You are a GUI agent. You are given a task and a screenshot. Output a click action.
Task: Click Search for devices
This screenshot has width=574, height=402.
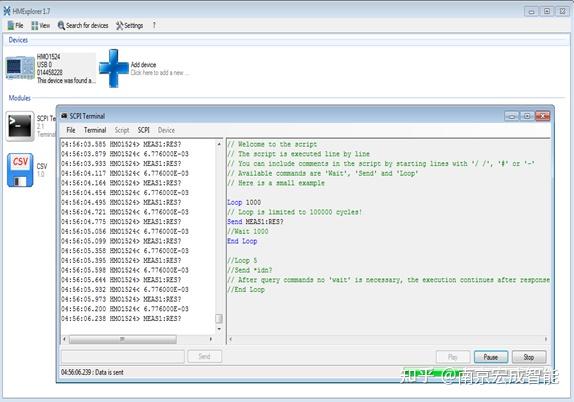83,25
